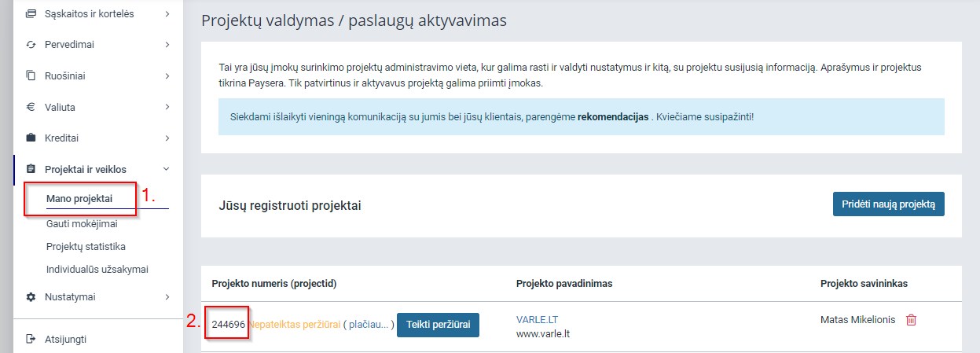980x353 pixels.
Task: Expand the Sąskaitos ir kortelės chevron
Action: click(x=167, y=14)
